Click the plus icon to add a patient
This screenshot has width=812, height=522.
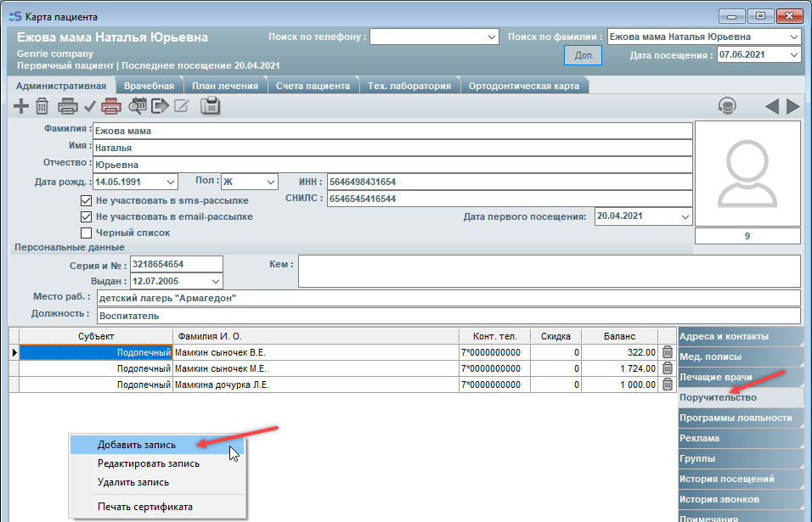pos(21,106)
